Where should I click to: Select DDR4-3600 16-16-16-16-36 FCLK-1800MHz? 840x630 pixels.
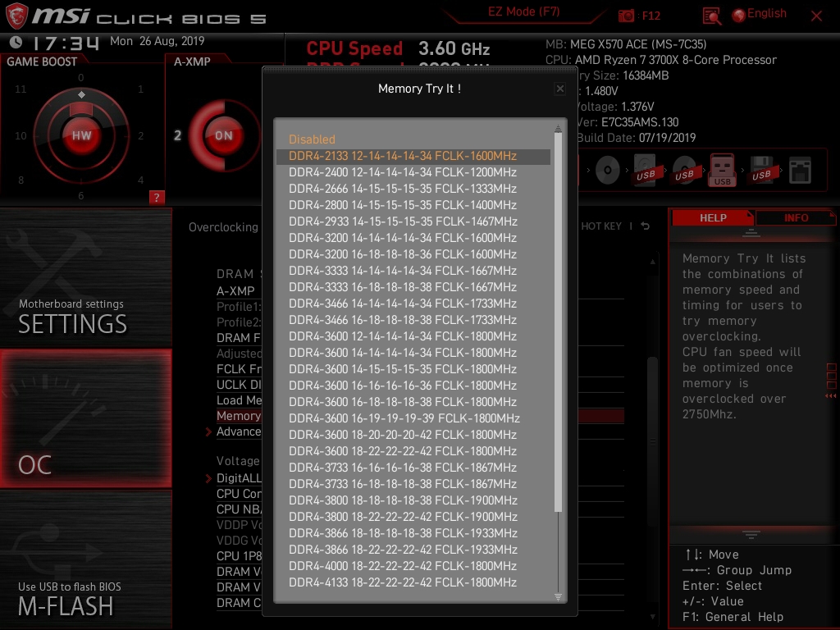(x=413, y=386)
